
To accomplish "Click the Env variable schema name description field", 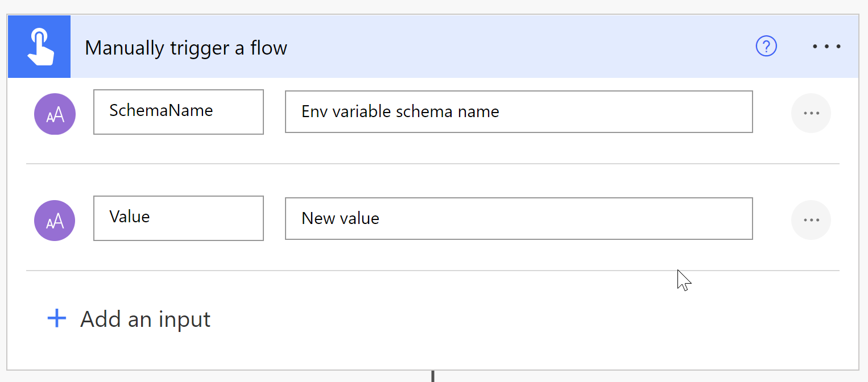I will tap(518, 111).
